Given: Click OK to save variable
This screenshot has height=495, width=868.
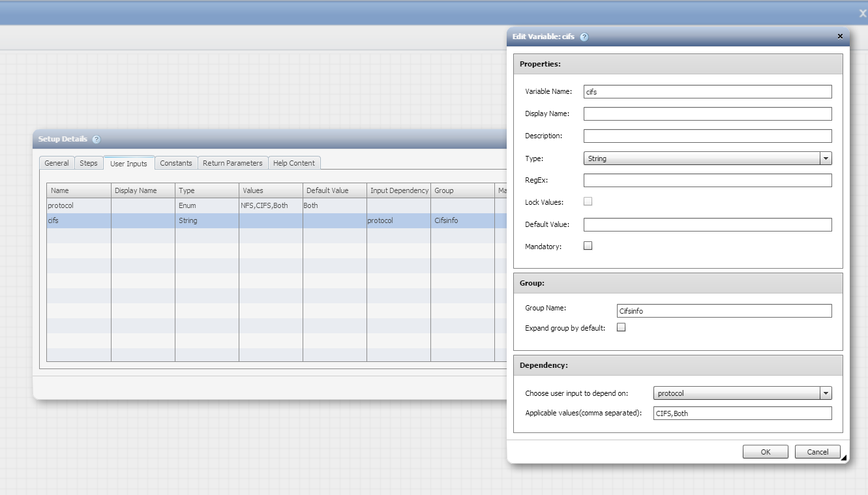Looking at the screenshot, I should [766, 452].
